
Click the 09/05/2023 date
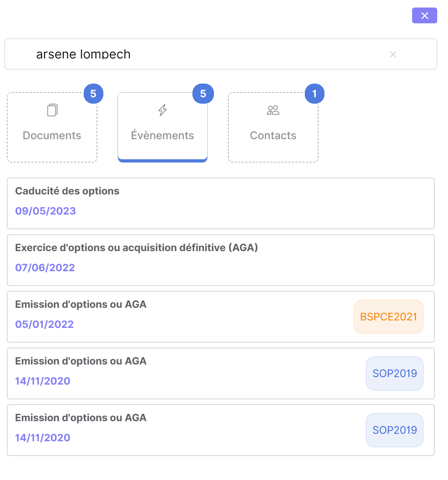pyautogui.click(x=46, y=211)
